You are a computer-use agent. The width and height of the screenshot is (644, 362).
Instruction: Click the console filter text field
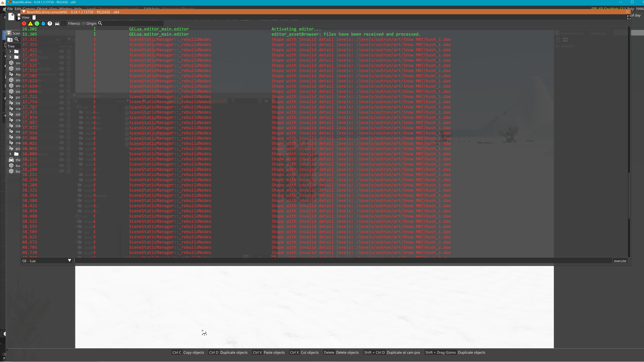click(133, 23)
